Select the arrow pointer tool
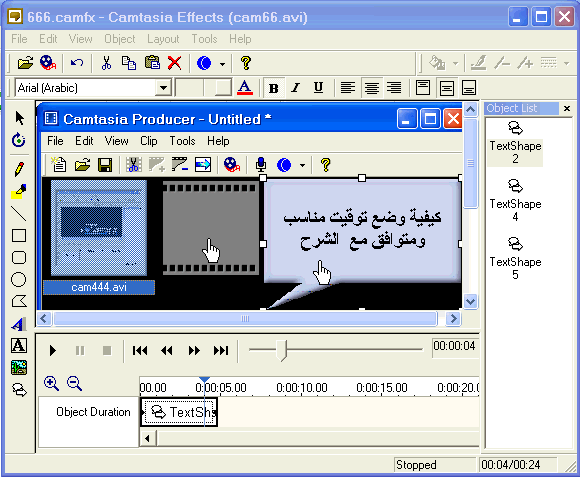Image resolution: width=580 pixels, height=480 pixels. coord(19,118)
